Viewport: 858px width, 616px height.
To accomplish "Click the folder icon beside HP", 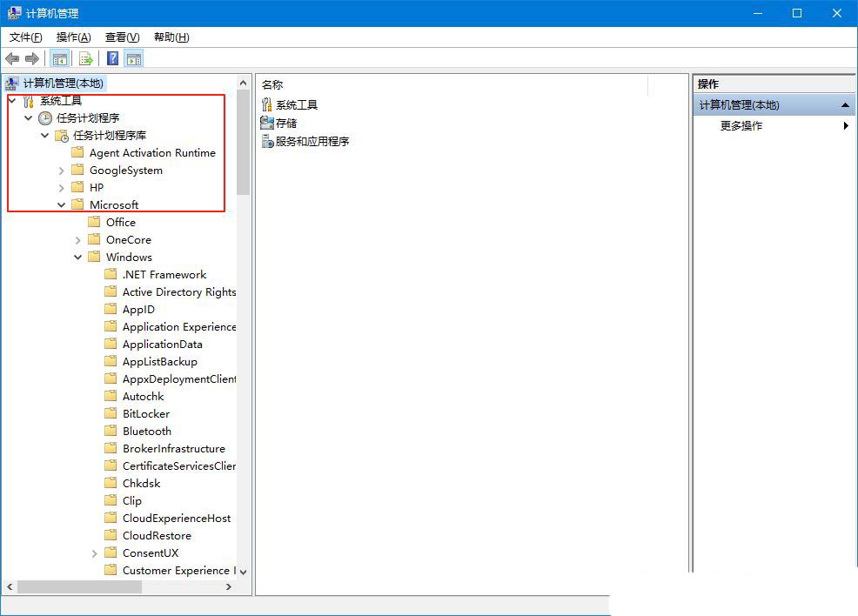I will click(x=77, y=187).
